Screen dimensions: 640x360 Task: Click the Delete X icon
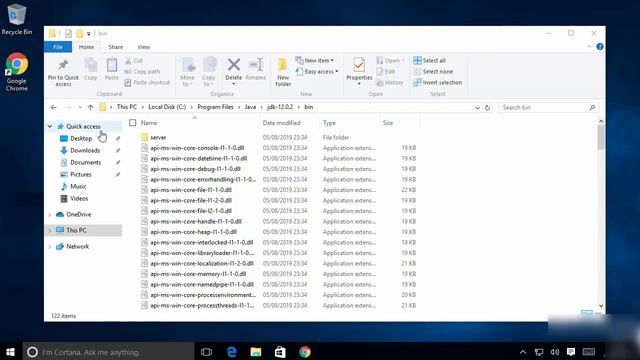click(x=233, y=64)
